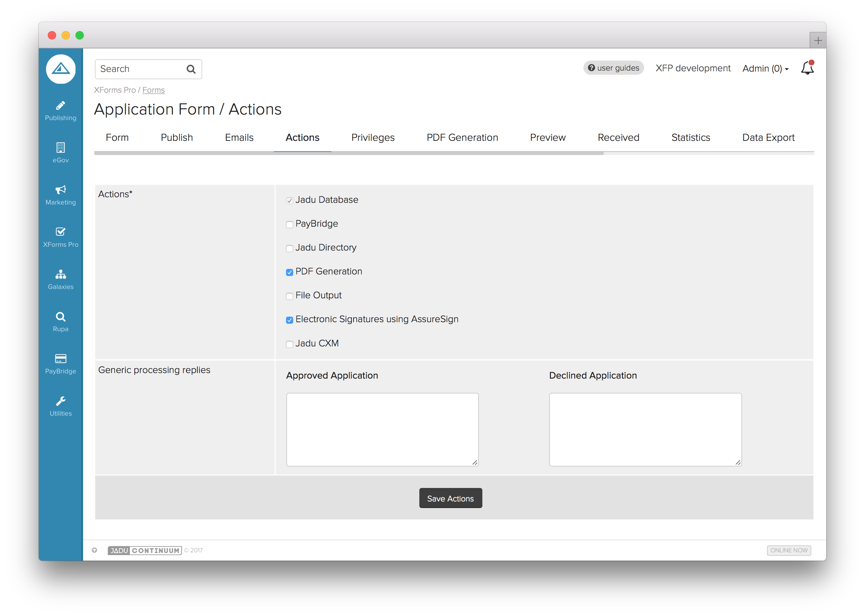This screenshot has height=616, width=865.
Task: Click the Jadu triangle logo
Action: (61, 69)
